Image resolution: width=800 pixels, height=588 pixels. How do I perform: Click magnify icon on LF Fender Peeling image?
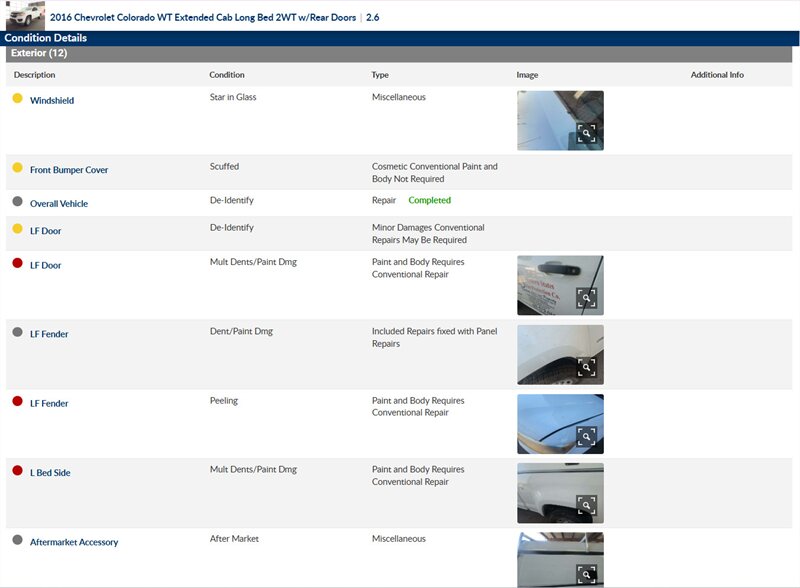[587, 436]
